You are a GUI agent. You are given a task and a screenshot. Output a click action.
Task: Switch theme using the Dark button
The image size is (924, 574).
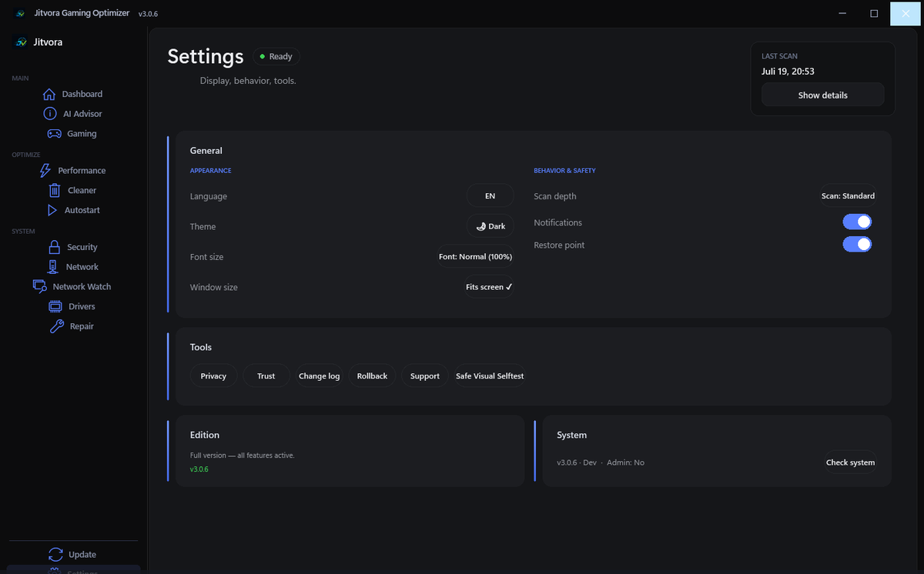pyautogui.click(x=490, y=226)
